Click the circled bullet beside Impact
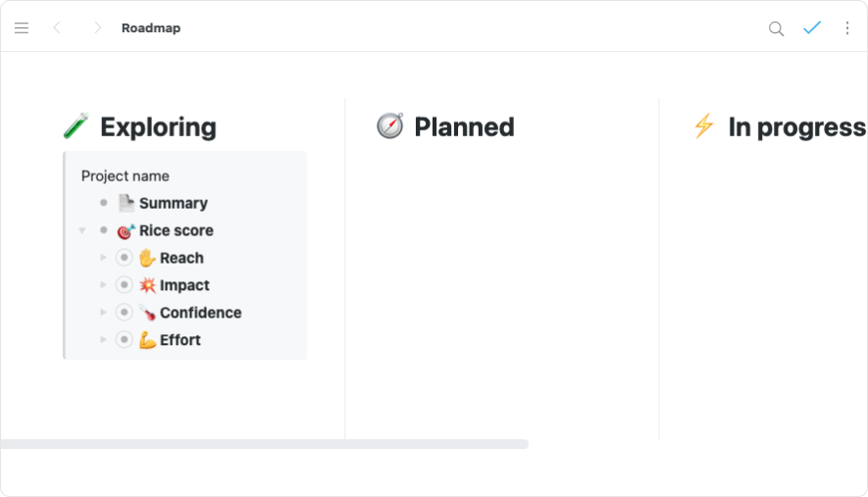This screenshot has width=868, height=497. [x=124, y=285]
